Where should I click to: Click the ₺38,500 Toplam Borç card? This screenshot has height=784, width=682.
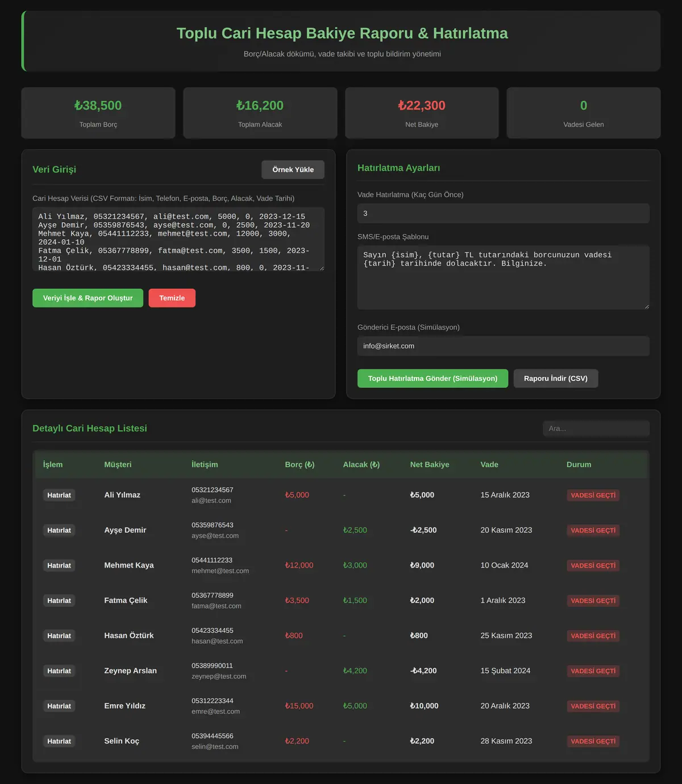pos(98,113)
